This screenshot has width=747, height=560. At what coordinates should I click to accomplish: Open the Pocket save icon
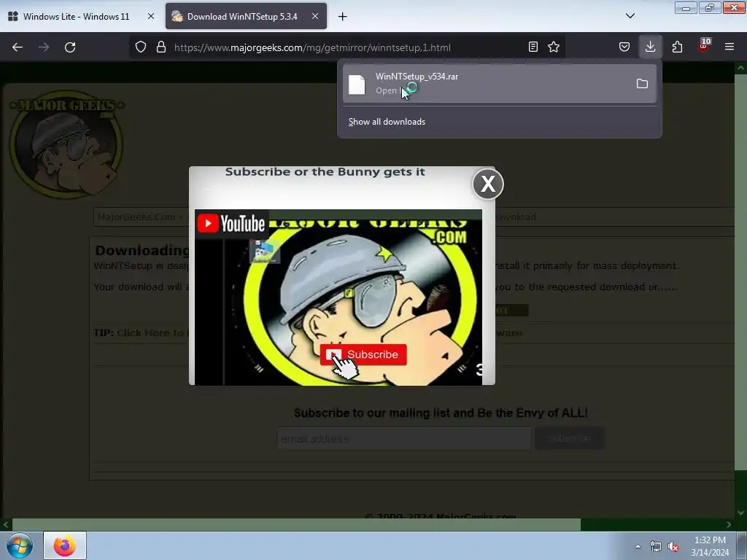[x=624, y=47]
